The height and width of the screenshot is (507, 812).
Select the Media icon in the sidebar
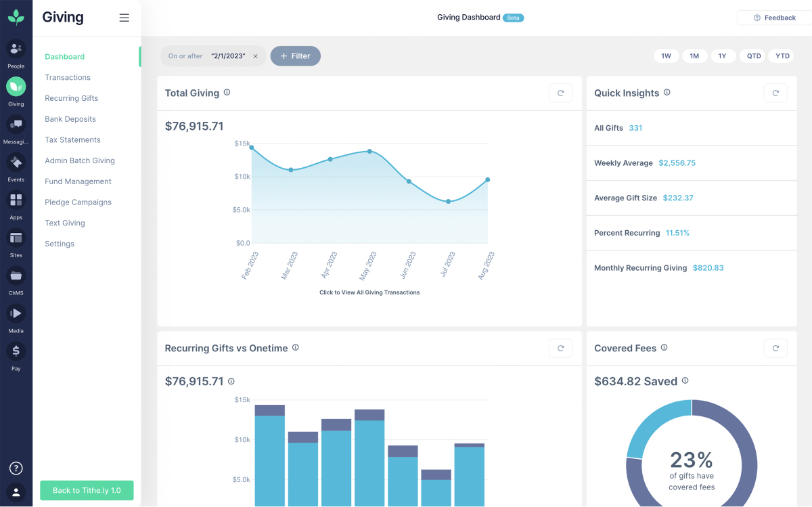16,315
